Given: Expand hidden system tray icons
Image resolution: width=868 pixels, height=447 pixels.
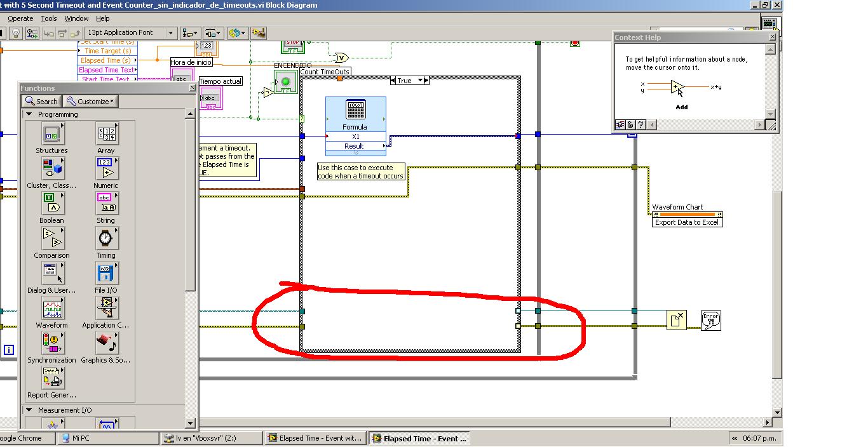Looking at the screenshot, I should 736,438.
